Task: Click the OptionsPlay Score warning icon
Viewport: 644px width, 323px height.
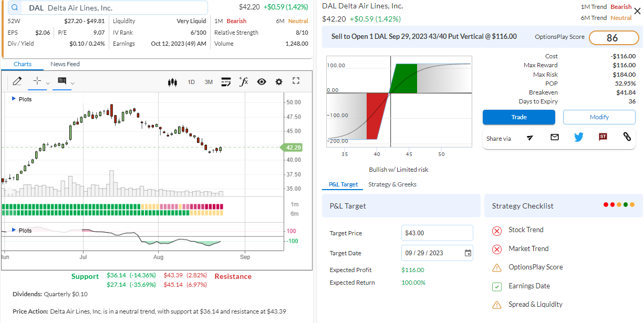Action: point(497,268)
